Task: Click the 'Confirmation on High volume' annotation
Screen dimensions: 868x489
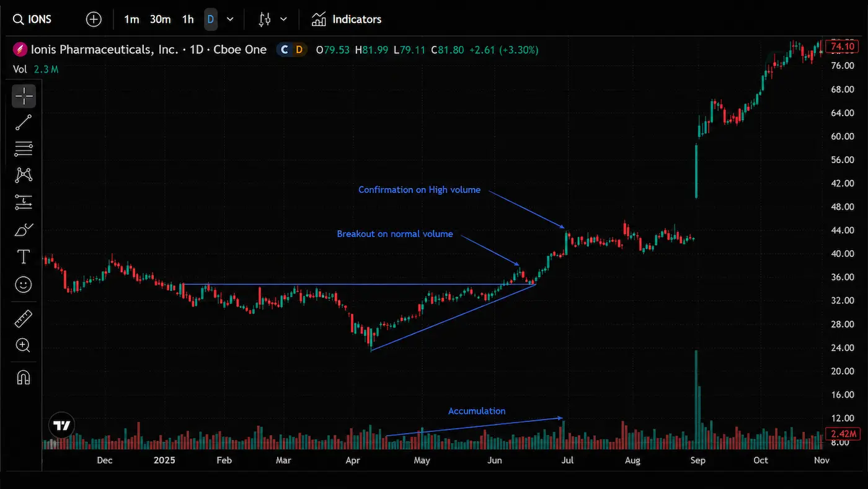Action: pyautogui.click(x=419, y=190)
